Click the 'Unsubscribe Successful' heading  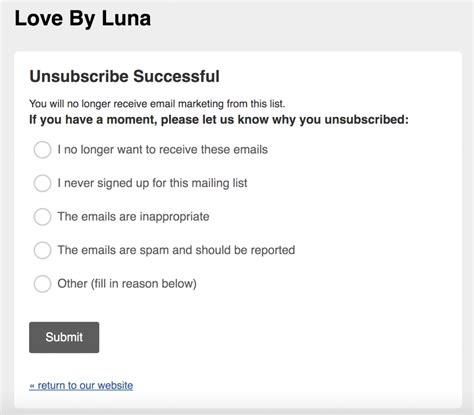click(x=125, y=76)
